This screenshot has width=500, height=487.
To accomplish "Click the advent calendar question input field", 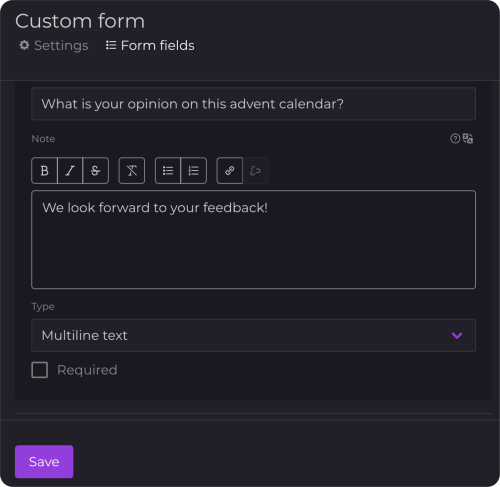I will coord(253,104).
